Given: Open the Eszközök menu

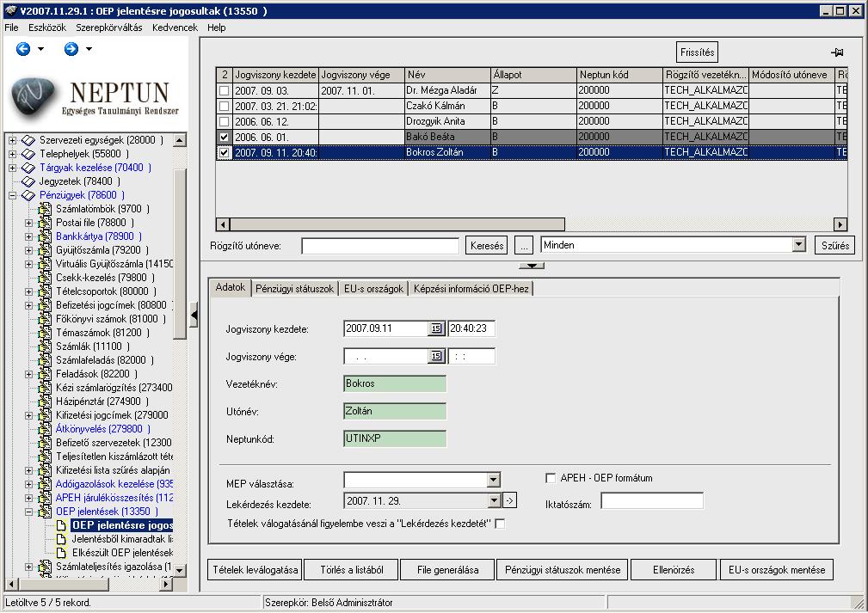Looking at the screenshot, I should tap(47, 28).
